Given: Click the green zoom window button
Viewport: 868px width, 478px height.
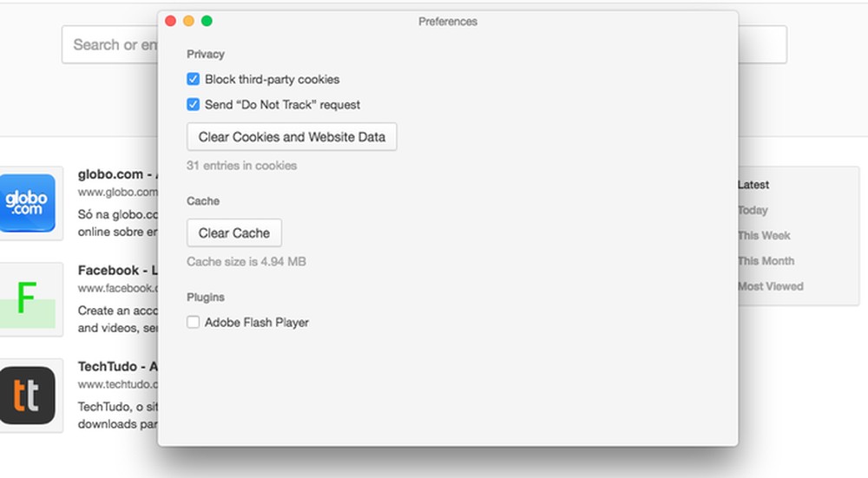Looking at the screenshot, I should point(207,21).
